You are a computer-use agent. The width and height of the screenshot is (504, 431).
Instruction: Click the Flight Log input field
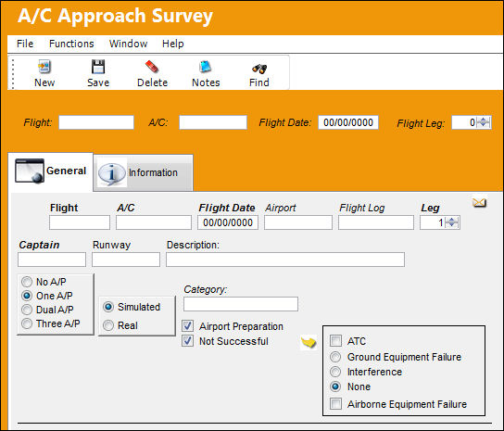[376, 222]
